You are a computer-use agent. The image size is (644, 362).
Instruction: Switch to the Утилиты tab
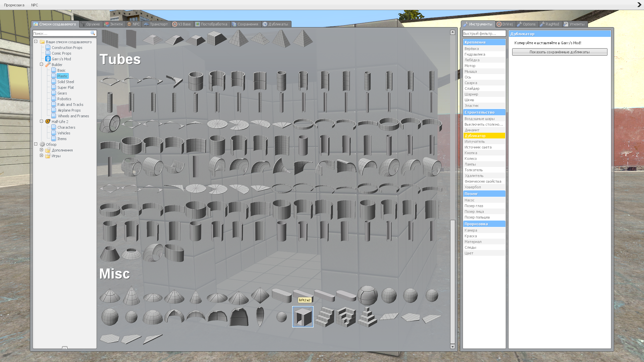[574, 24]
